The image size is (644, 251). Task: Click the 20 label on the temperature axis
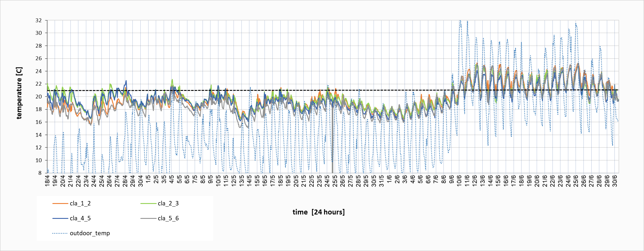[x=39, y=97]
